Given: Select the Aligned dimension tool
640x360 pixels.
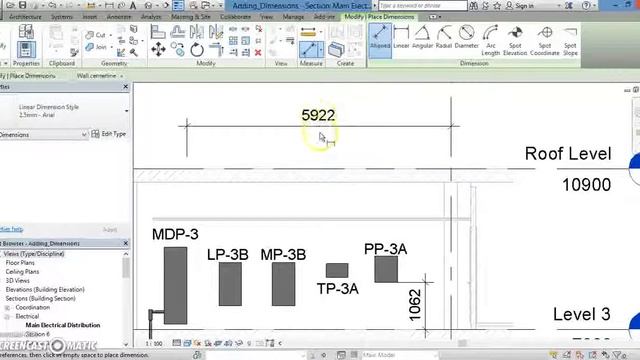Looking at the screenshot, I should tap(380, 40).
